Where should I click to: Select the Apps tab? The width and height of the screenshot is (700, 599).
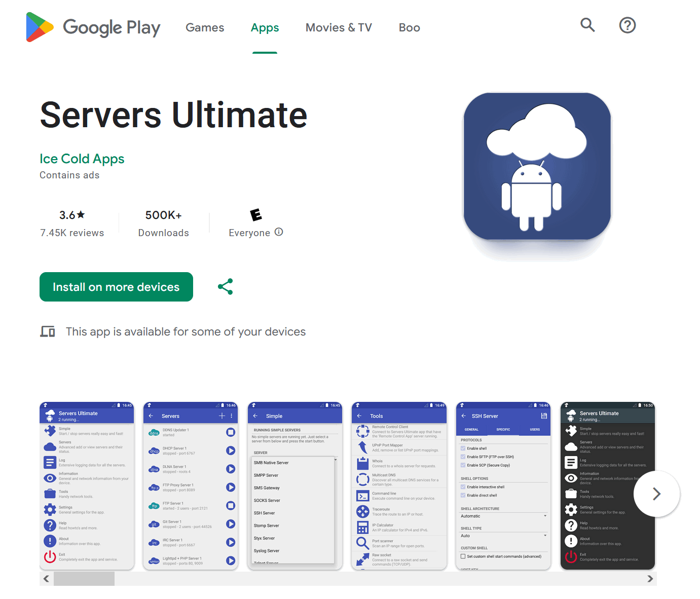[265, 28]
